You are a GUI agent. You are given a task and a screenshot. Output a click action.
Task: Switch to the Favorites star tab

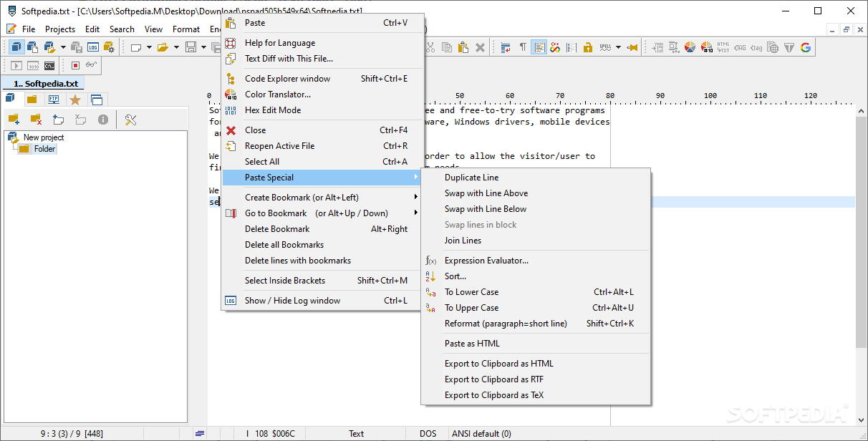point(75,100)
